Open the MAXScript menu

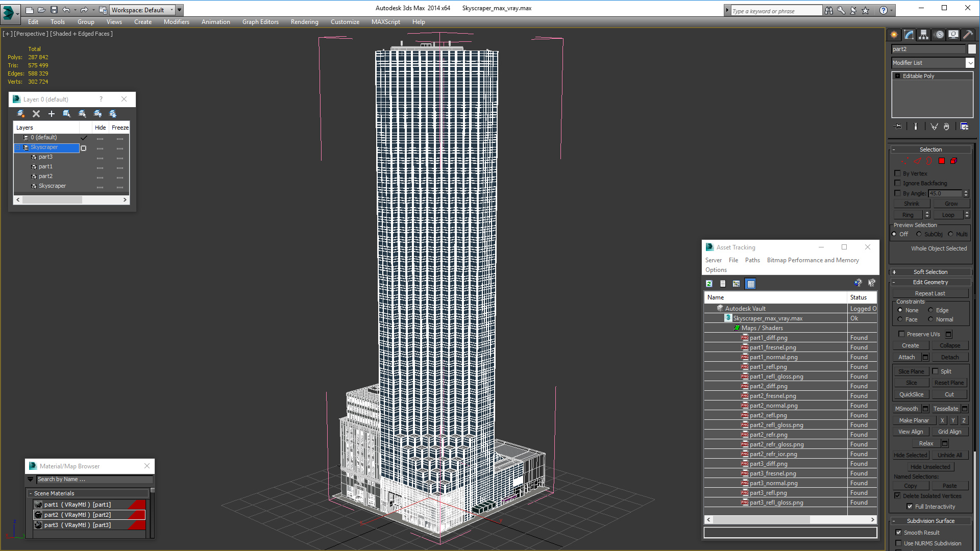point(386,22)
